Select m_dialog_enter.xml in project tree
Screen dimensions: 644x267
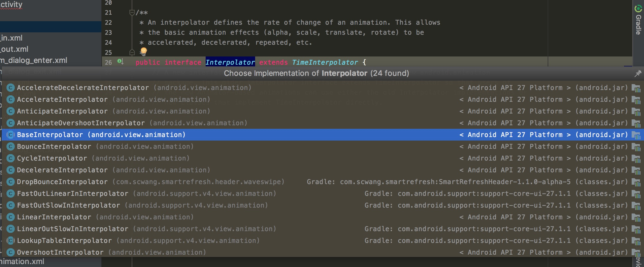point(34,60)
